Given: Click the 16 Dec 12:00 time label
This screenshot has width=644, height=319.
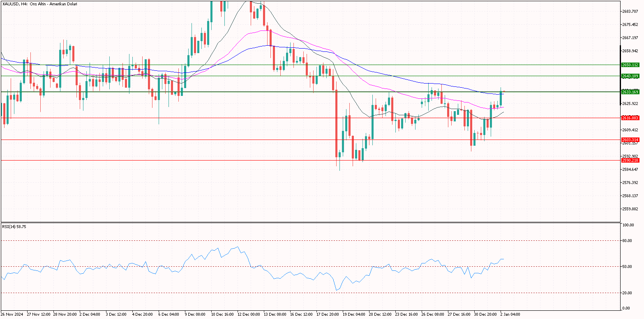Looking at the screenshot, I should point(300,315).
